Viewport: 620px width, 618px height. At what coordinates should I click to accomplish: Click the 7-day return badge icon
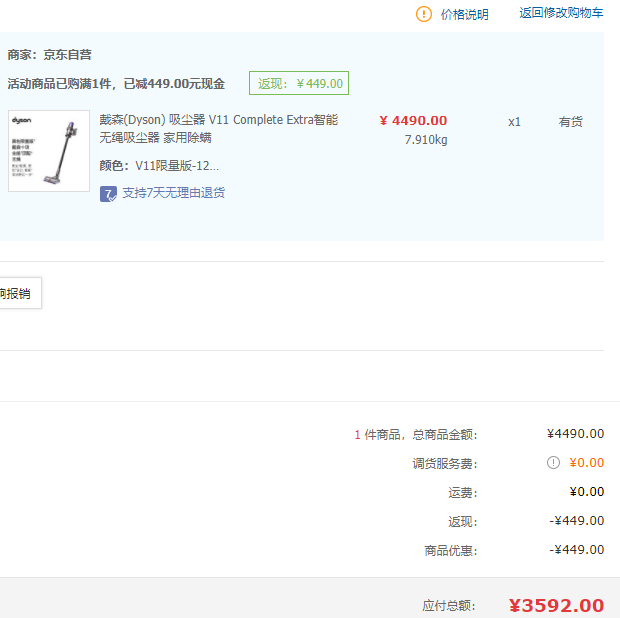pyautogui.click(x=108, y=194)
